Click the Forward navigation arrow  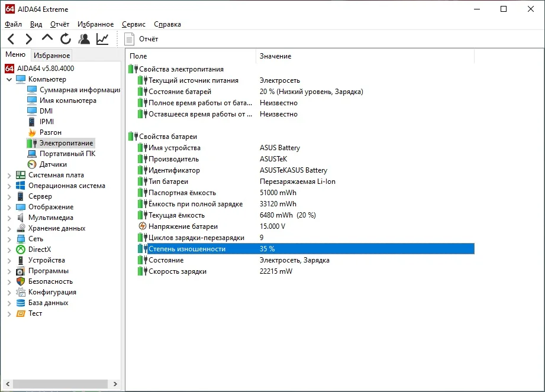[x=29, y=39]
